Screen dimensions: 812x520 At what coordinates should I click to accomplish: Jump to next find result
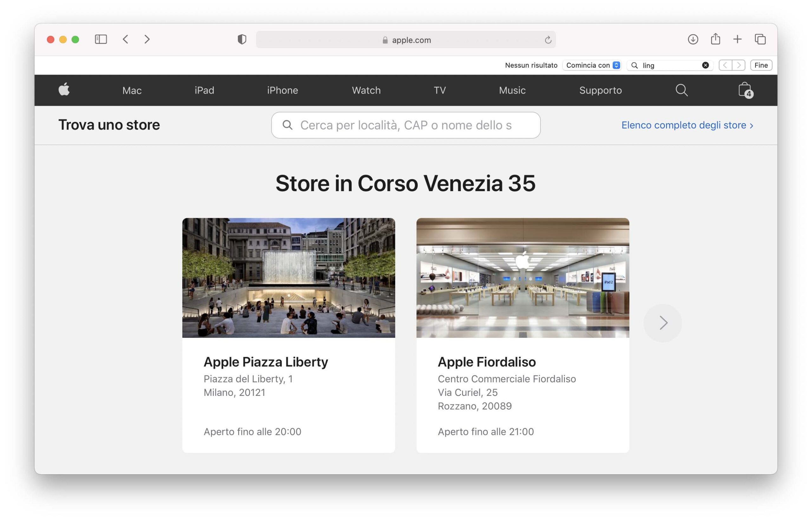[739, 65]
